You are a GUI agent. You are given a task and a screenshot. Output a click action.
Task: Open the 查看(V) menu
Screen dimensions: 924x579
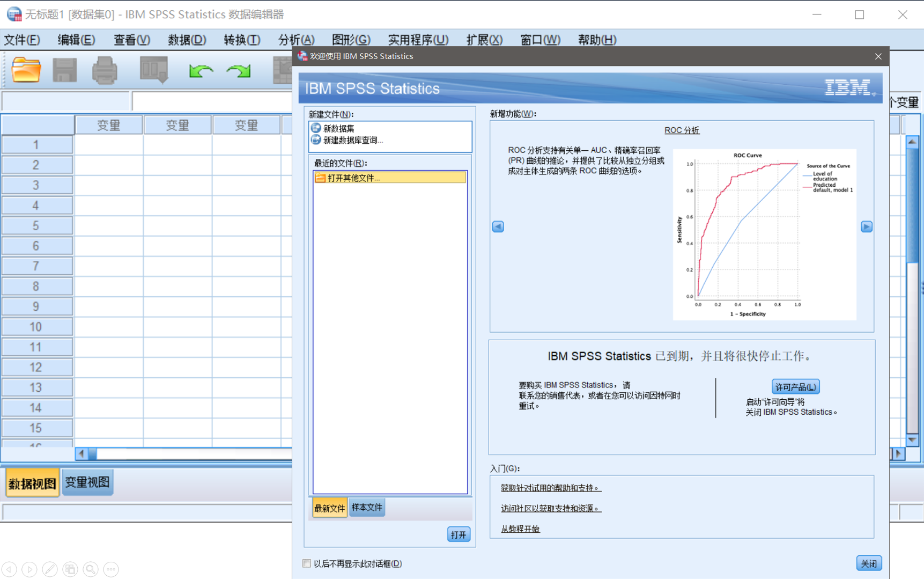132,40
